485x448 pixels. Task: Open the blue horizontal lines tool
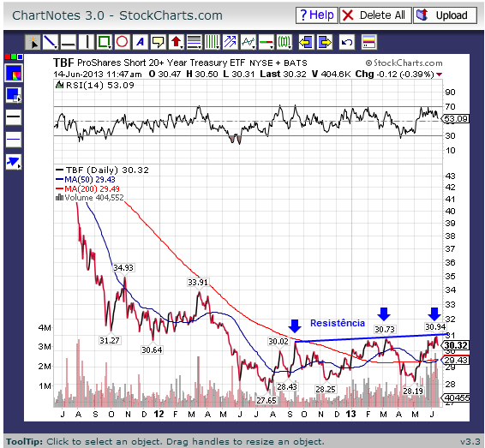coord(194,42)
